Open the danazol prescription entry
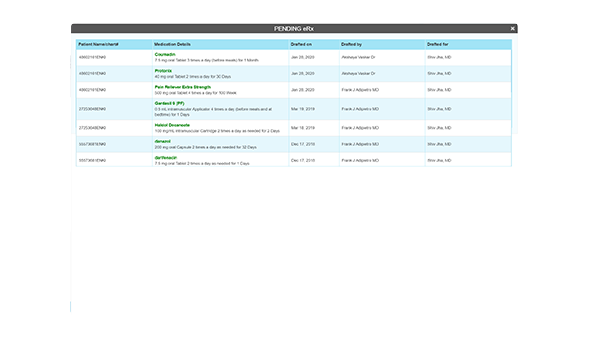 click(163, 141)
